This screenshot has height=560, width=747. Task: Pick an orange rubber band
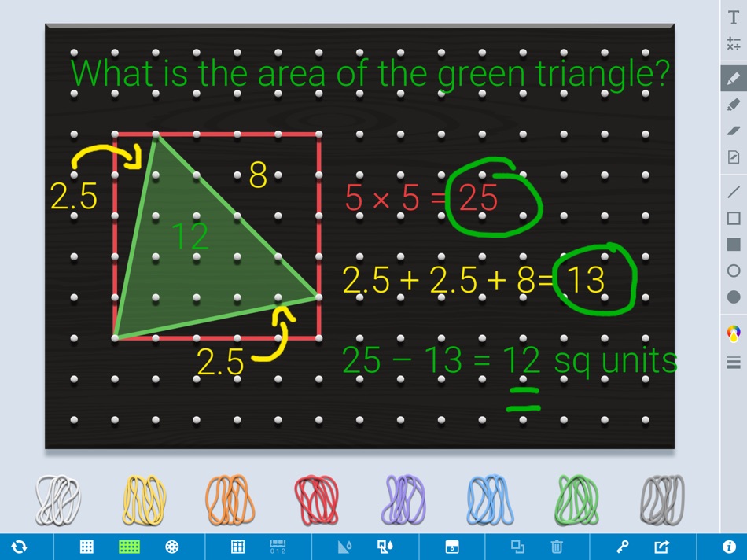pos(230,500)
